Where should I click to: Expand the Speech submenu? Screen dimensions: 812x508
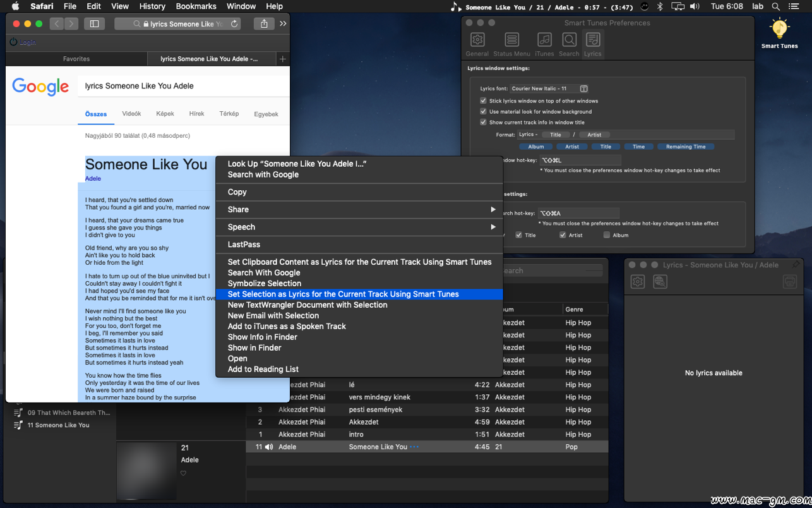coord(359,227)
